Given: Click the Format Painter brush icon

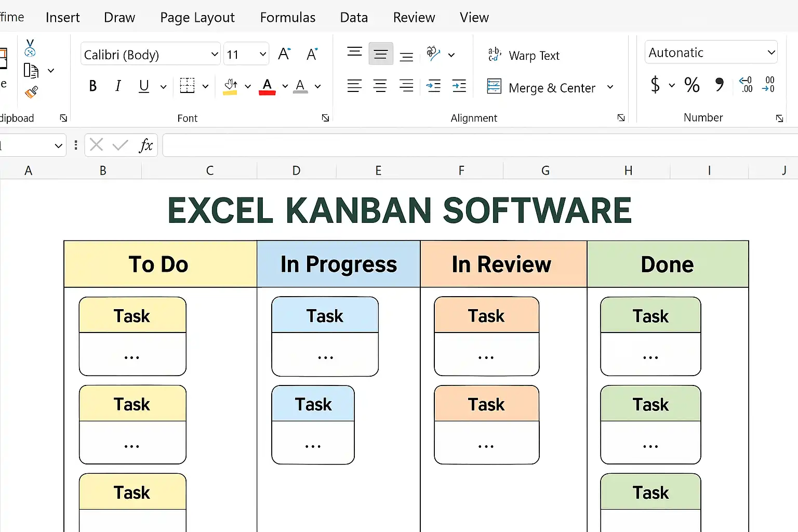Looking at the screenshot, I should point(31,92).
